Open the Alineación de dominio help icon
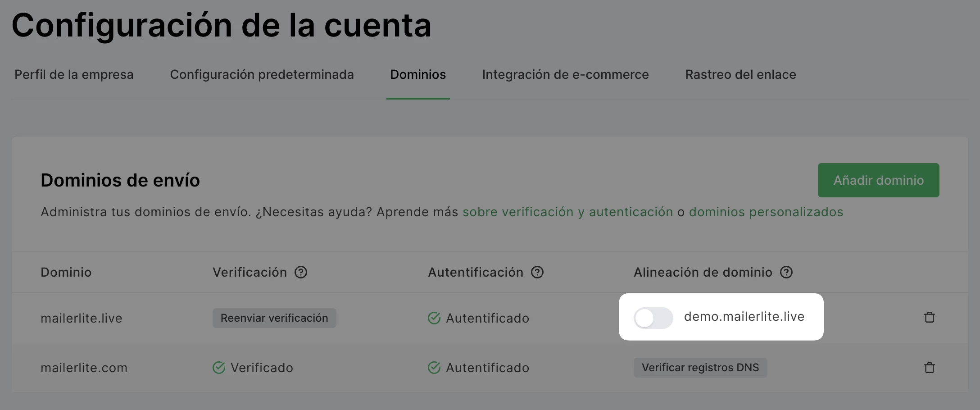The image size is (980, 410). pyautogui.click(x=786, y=272)
